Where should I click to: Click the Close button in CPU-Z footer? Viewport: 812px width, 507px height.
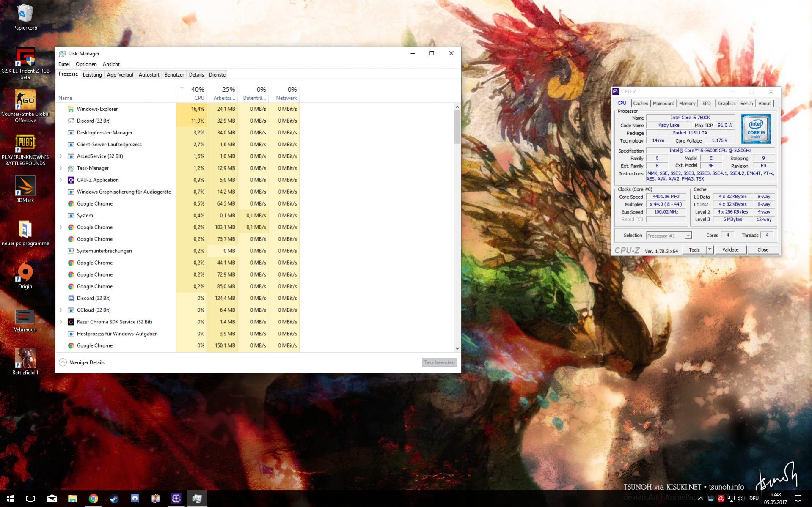(763, 250)
